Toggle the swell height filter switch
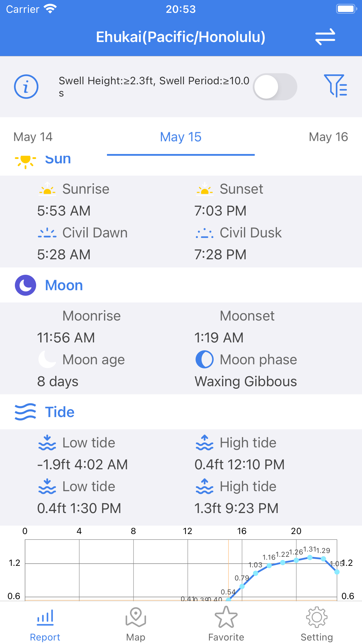The width and height of the screenshot is (362, 644). tap(275, 87)
